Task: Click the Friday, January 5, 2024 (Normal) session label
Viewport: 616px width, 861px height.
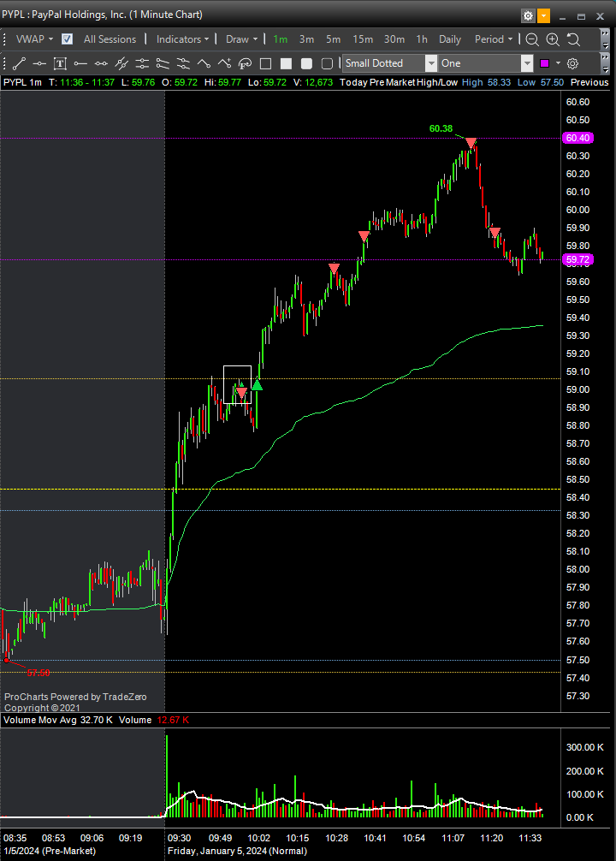Action: coord(237,851)
